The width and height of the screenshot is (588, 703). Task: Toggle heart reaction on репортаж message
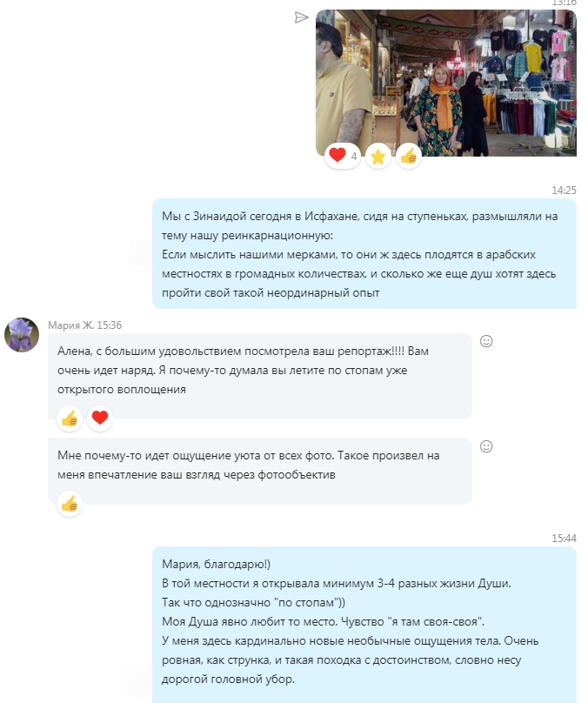[x=100, y=418]
